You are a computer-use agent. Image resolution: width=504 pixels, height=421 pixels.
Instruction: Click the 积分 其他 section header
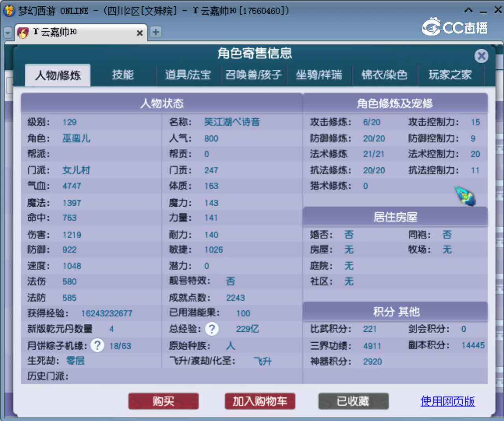tap(395, 312)
